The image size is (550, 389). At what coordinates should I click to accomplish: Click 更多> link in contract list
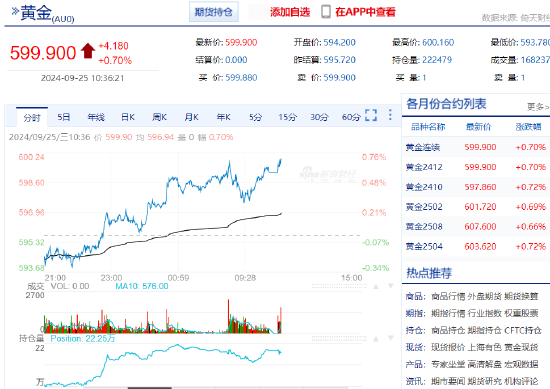pyautogui.click(x=538, y=107)
